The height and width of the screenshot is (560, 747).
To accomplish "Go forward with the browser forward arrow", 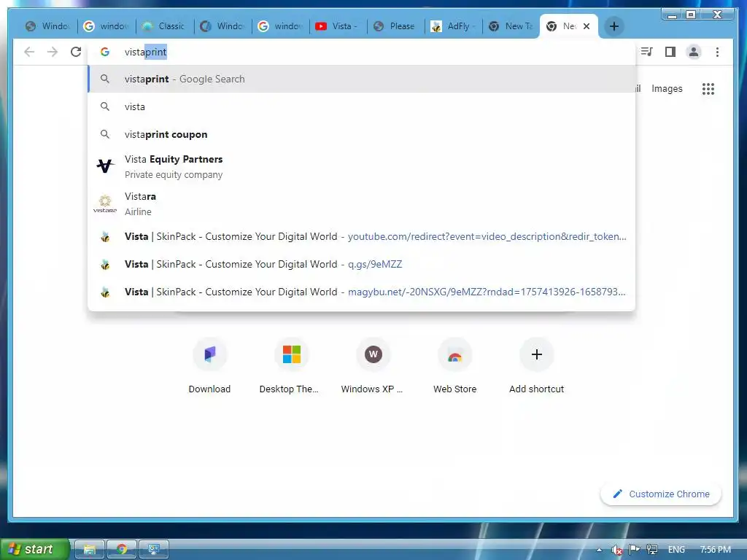I will pos(53,52).
